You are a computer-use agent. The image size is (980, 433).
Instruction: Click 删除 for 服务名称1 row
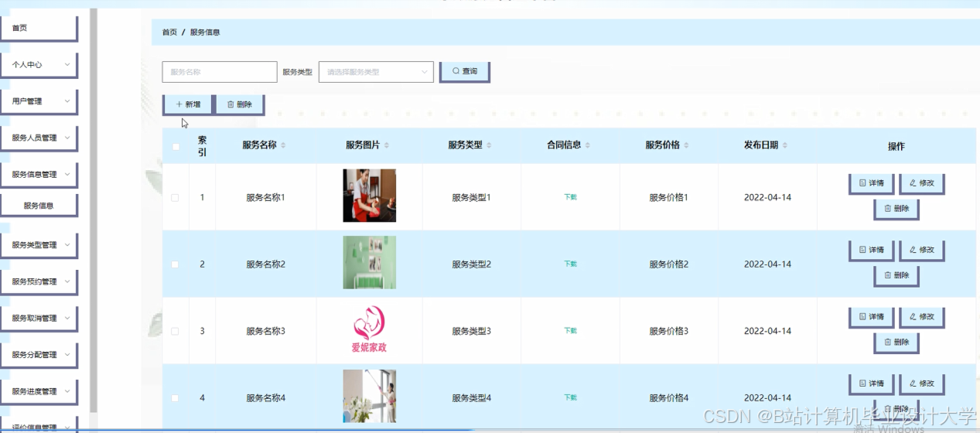click(x=896, y=209)
